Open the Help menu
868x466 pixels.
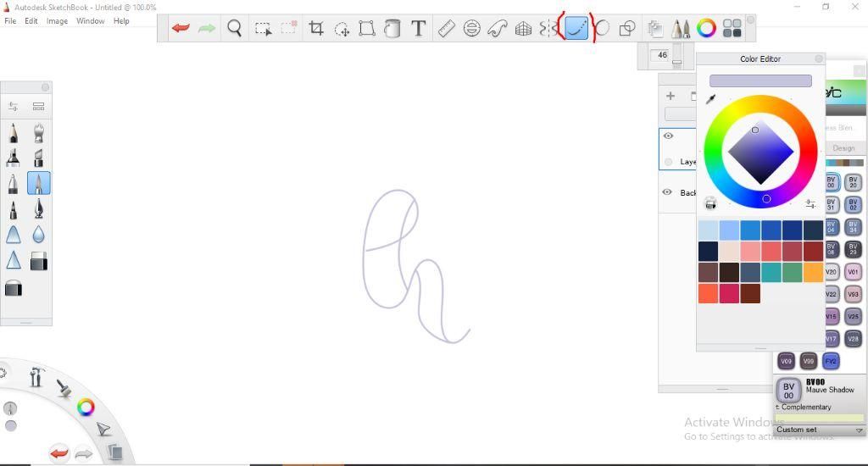click(x=121, y=21)
